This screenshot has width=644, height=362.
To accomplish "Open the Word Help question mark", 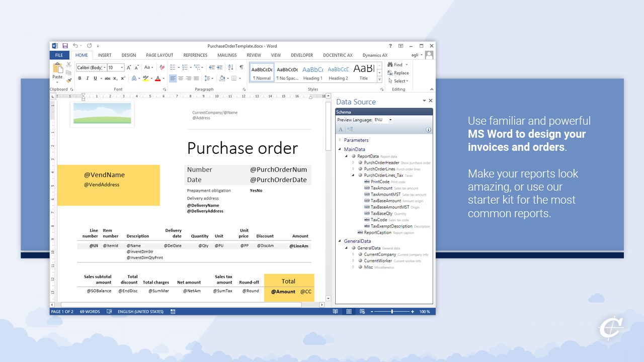I will point(390,46).
